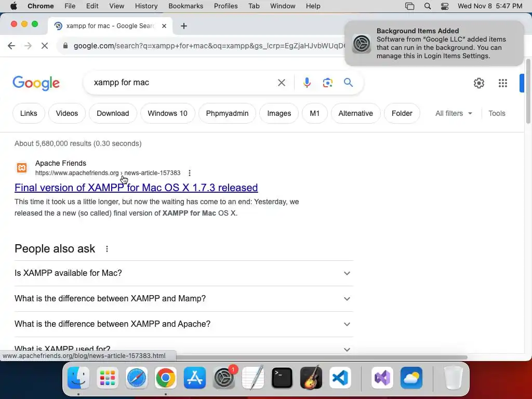
Task: Open the App Store from the Dock
Action: [x=195, y=378]
